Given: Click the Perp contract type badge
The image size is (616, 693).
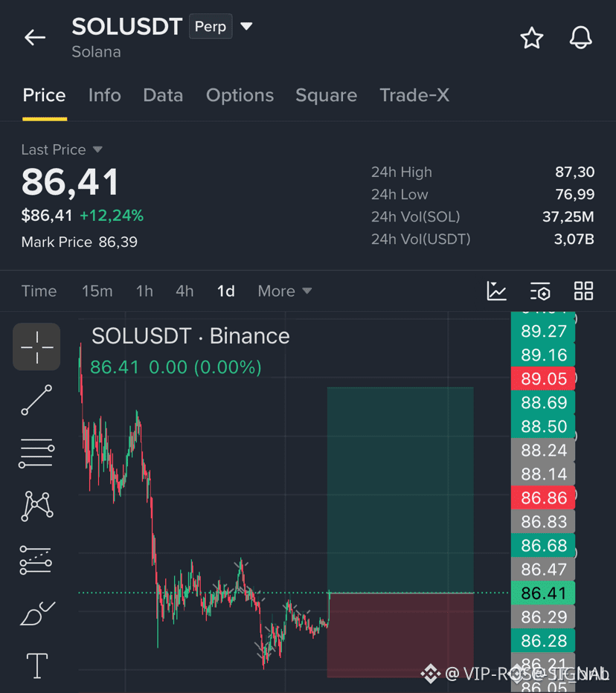Looking at the screenshot, I should [x=211, y=27].
